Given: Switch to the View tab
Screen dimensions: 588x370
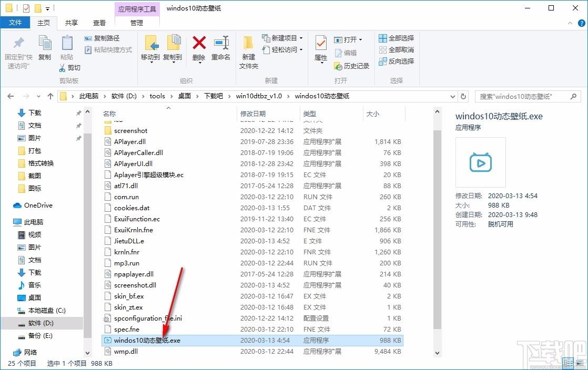Looking at the screenshot, I should pos(99,23).
